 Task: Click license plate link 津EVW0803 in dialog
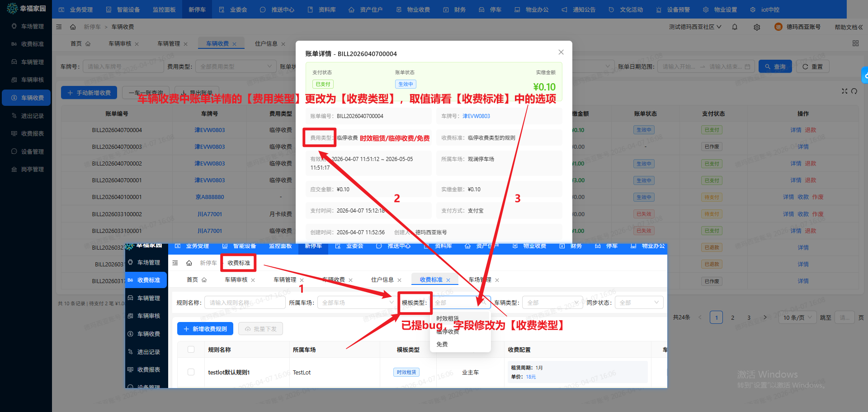[476, 116]
